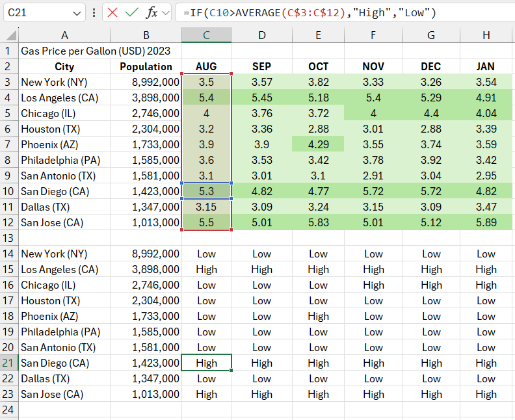
Task: Select 'Philadelphia (PA)' in row 8
Action: click(x=64, y=160)
